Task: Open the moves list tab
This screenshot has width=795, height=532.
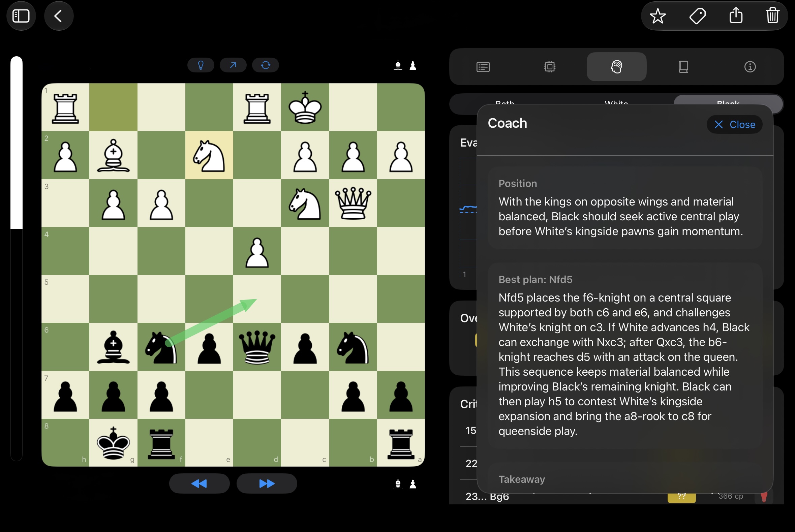Action: click(x=483, y=67)
